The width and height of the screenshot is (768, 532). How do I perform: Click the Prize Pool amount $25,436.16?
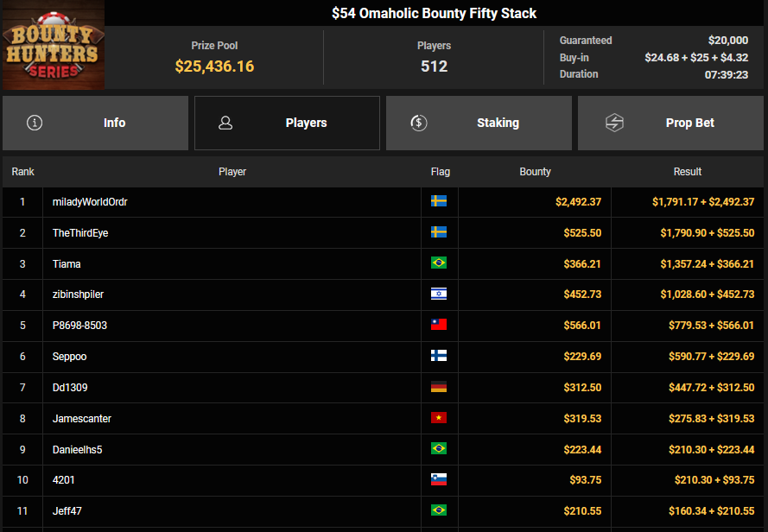[214, 66]
